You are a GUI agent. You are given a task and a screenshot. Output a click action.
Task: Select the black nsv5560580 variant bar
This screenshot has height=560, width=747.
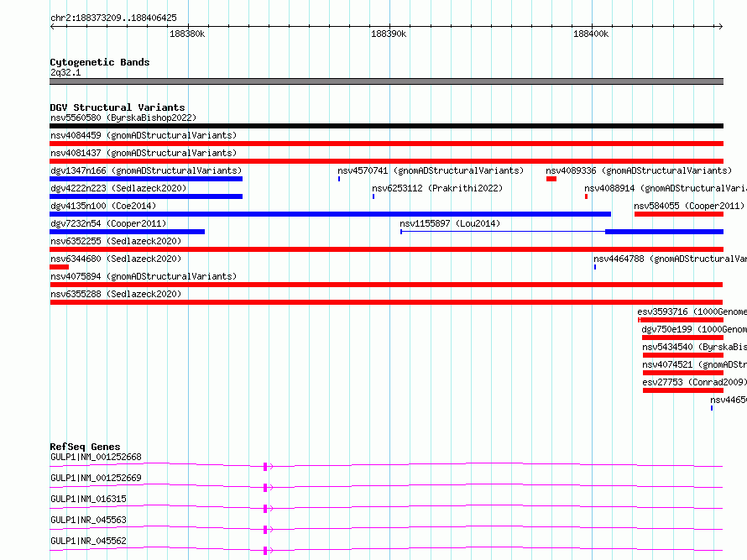[x=386, y=126]
